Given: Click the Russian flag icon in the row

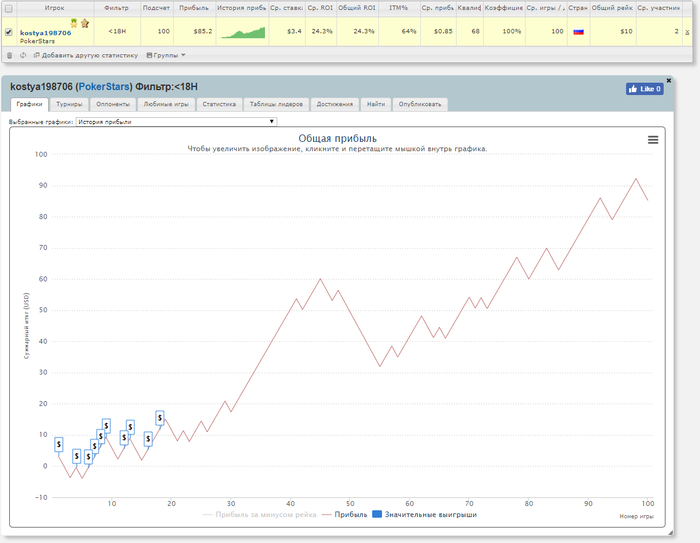Looking at the screenshot, I should [578, 32].
